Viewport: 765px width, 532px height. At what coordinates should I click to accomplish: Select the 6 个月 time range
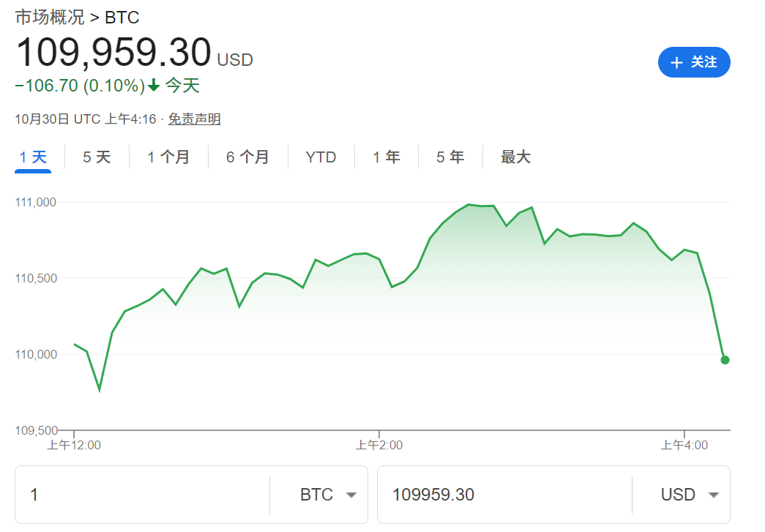pos(248,157)
